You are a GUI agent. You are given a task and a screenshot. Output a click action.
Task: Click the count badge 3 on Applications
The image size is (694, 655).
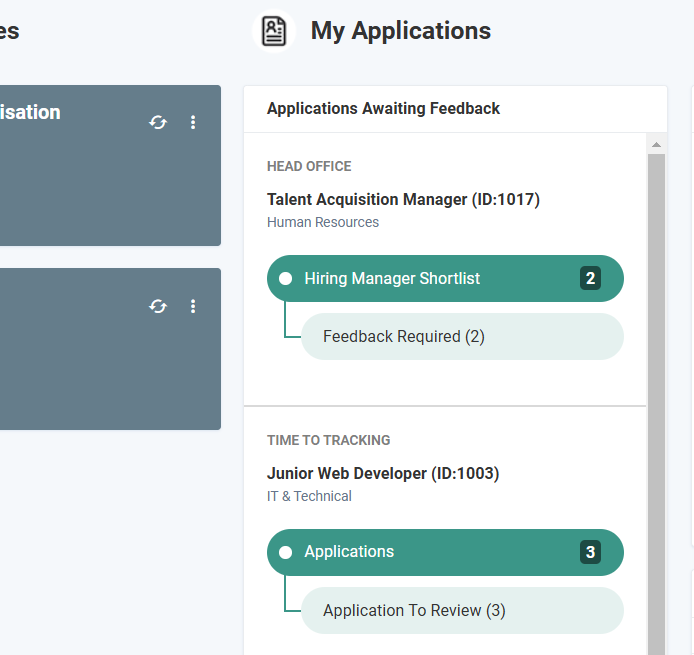pyautogui.click(x=590, y=552)
